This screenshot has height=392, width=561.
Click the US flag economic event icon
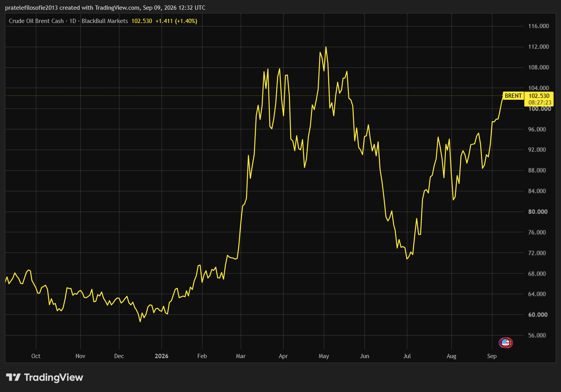[x=506, y=343]
